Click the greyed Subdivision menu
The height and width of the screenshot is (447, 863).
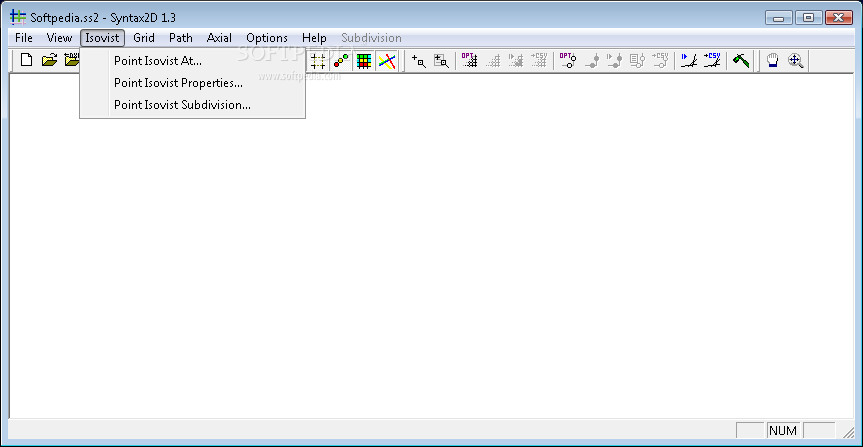[x=371, y=38]
